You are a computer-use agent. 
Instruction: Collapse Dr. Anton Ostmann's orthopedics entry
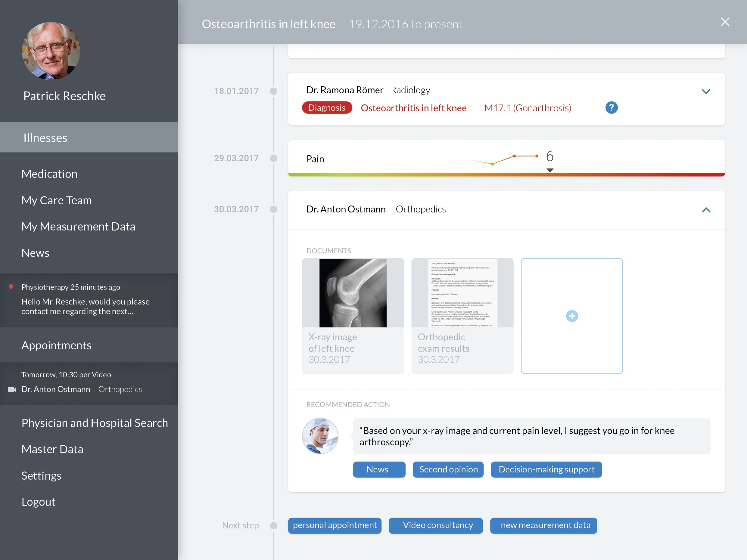point(706,210)
